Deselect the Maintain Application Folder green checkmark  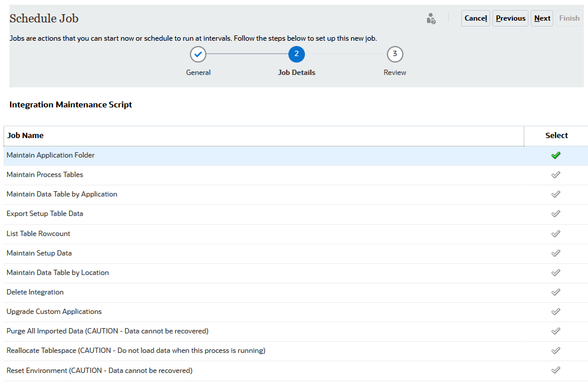(556, 155)
